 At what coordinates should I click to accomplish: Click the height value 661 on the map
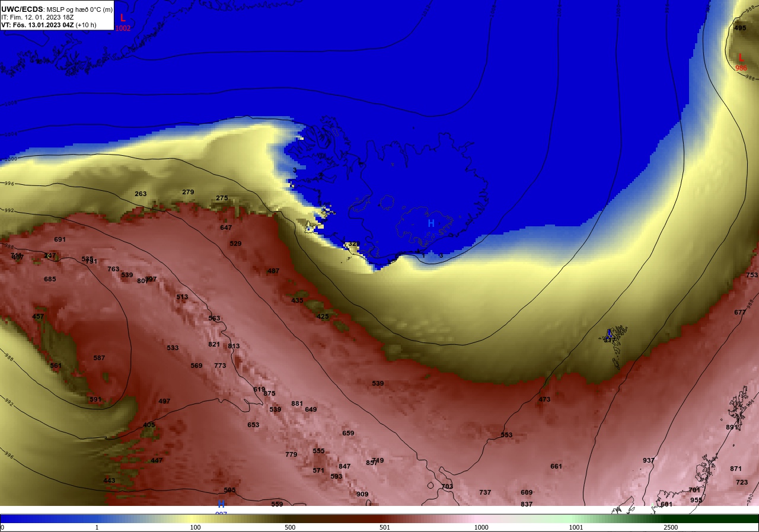[556, 467]
